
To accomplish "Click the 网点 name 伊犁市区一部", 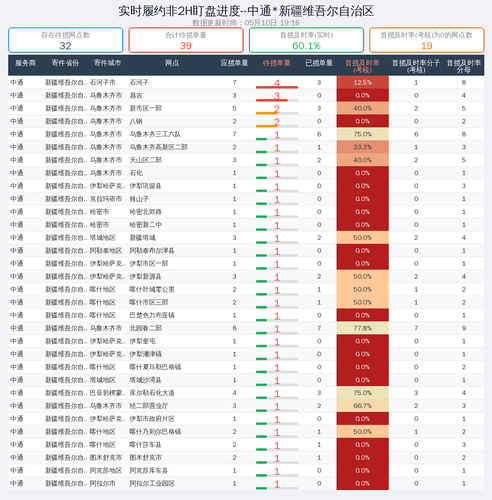I will coord(149,263).
